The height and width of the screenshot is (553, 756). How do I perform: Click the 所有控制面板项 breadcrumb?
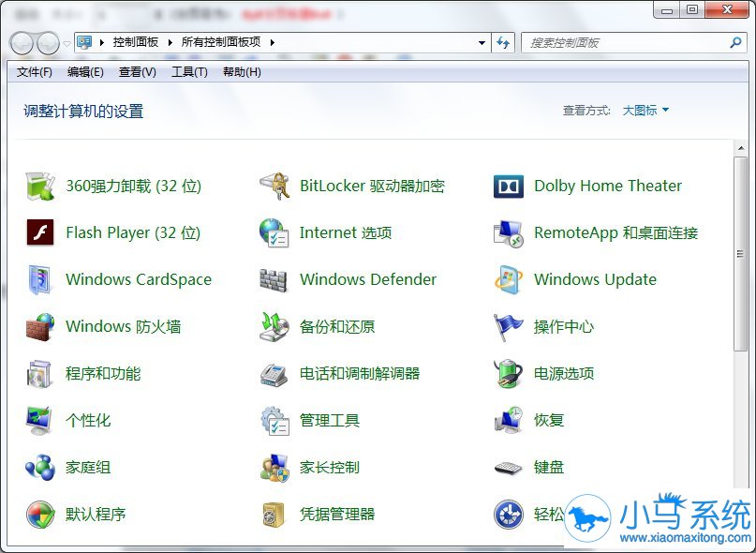coord(221,42)
